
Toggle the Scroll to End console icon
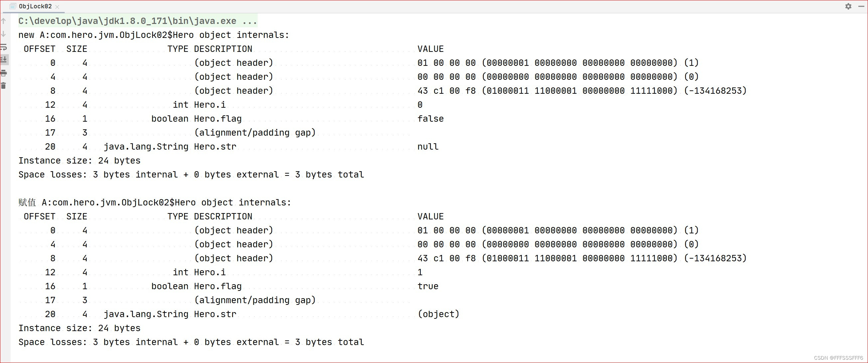(x=4, y=60)
